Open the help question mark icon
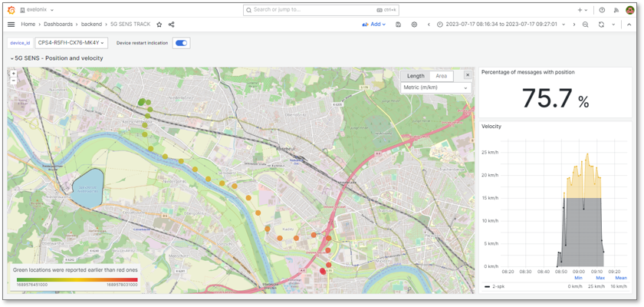Viewport: 644px width, 307px height. coord(602,10)
